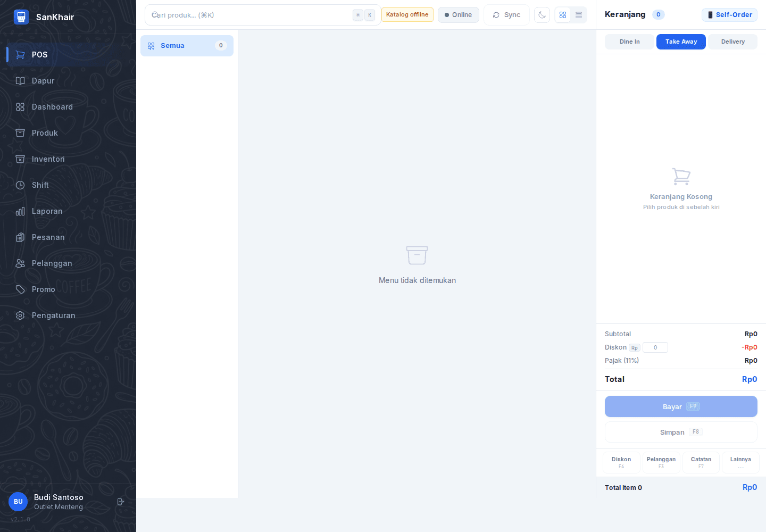Open the Promo page
This screenshot has height=532, width=766.
tap(68, 289)
